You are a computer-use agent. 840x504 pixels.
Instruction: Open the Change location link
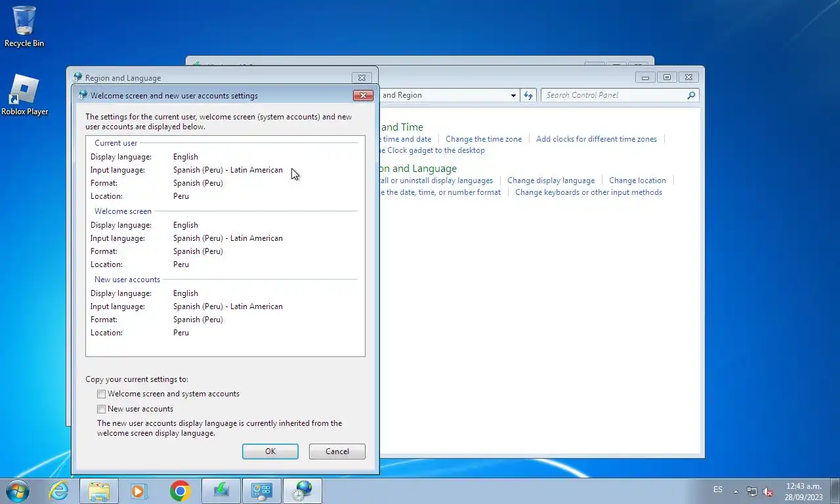[637, 180]
